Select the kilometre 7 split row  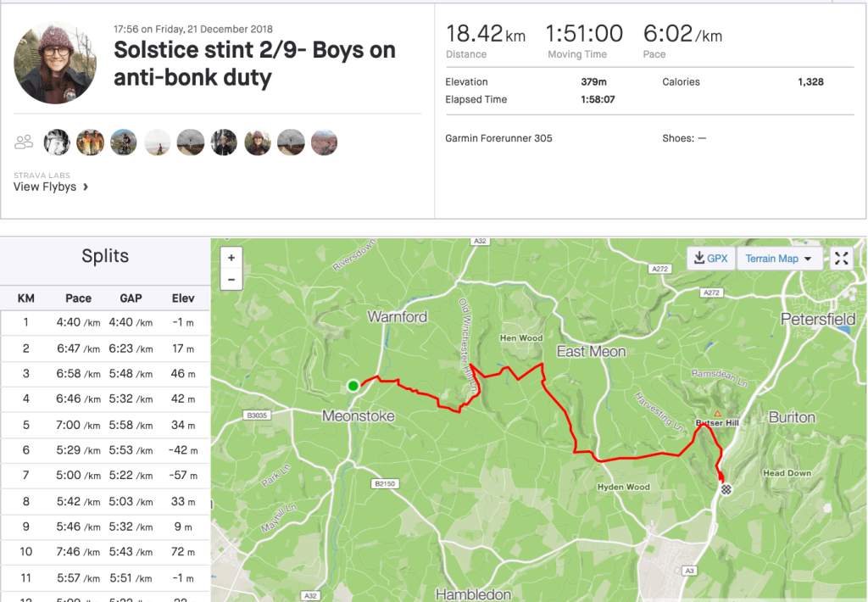pos(105,475)
